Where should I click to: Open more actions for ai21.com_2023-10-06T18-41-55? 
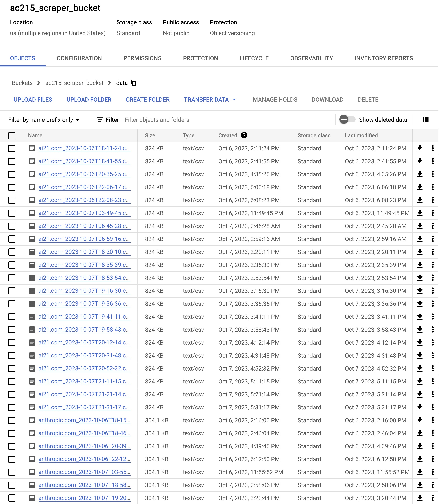433,161
